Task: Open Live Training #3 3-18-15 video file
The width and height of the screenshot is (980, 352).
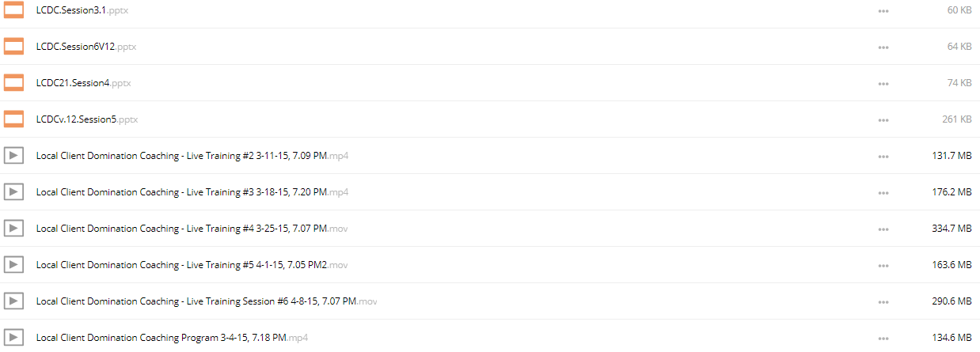Action: 192,192
